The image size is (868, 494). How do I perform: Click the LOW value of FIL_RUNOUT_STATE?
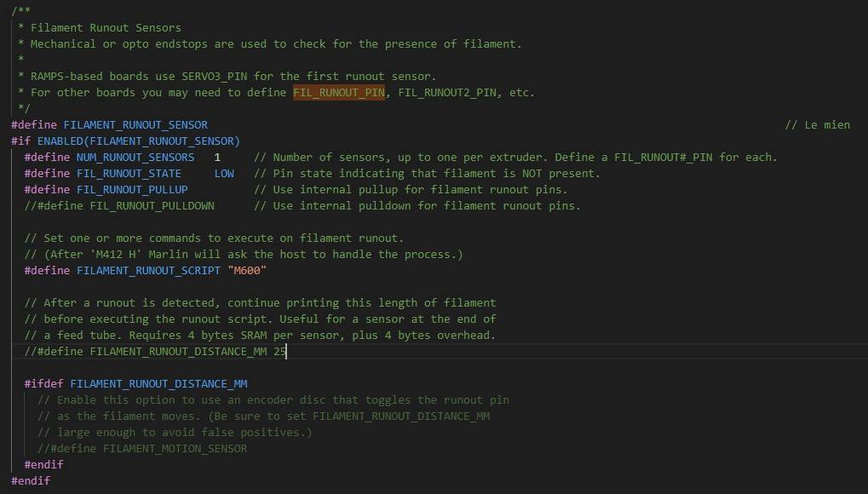click(224, 174)
